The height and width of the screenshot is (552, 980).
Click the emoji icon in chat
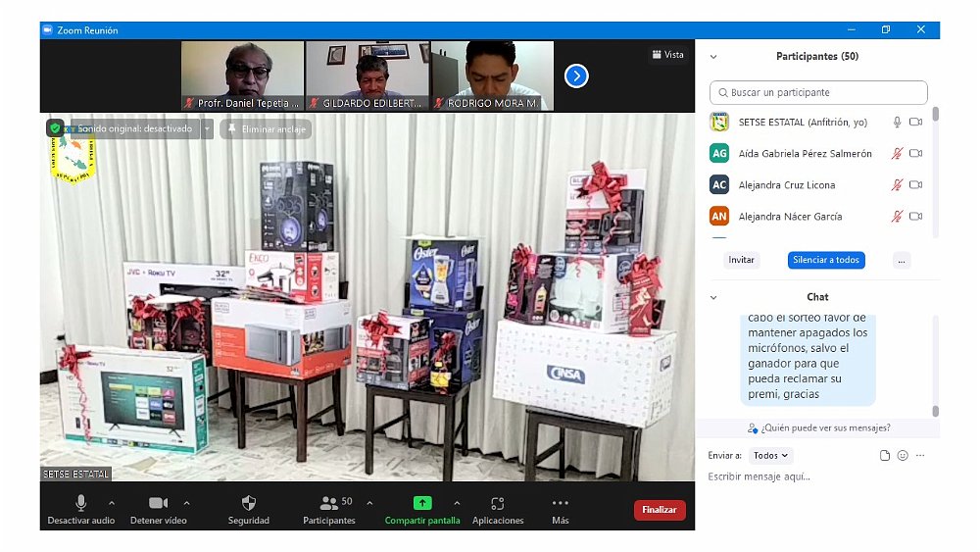tap(903, 456)
